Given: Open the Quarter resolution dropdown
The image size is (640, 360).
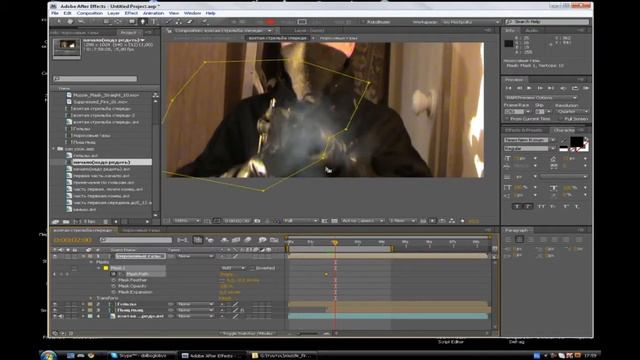Looking at the screenshot, I should coord(573,111).
